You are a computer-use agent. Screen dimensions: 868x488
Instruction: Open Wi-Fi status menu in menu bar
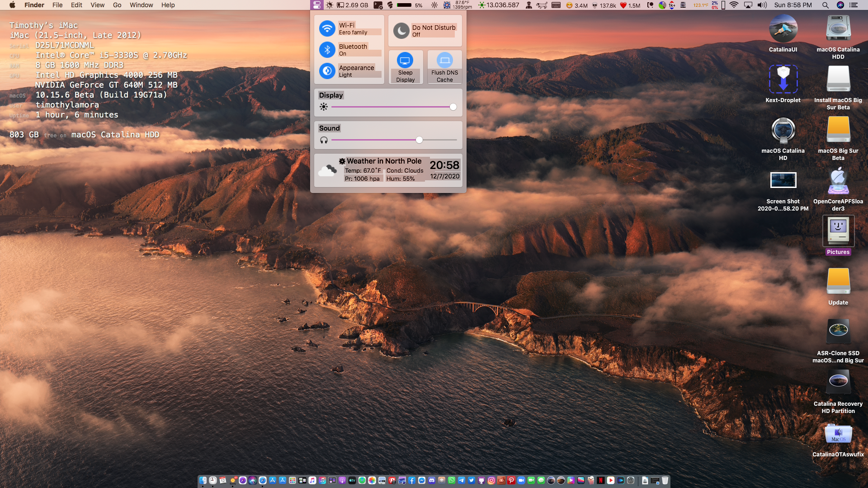734,5
